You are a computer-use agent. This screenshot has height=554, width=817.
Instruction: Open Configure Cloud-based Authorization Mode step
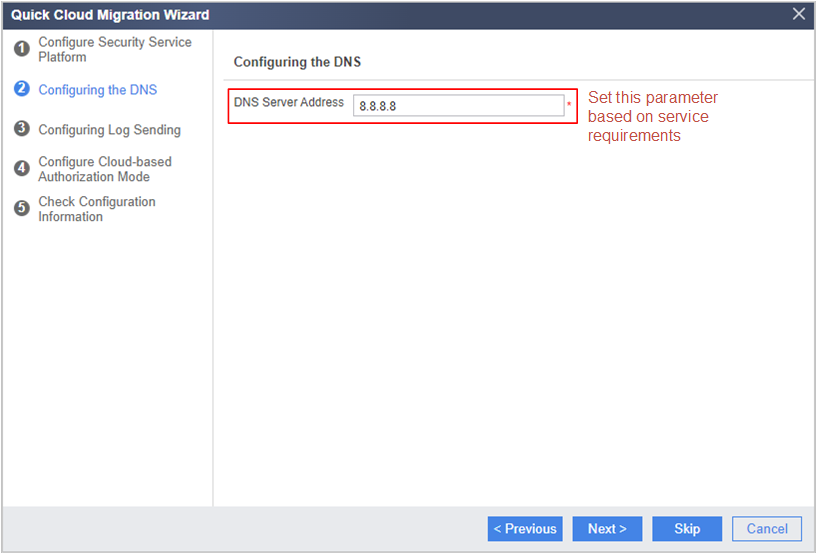click(x=105, y=169)
